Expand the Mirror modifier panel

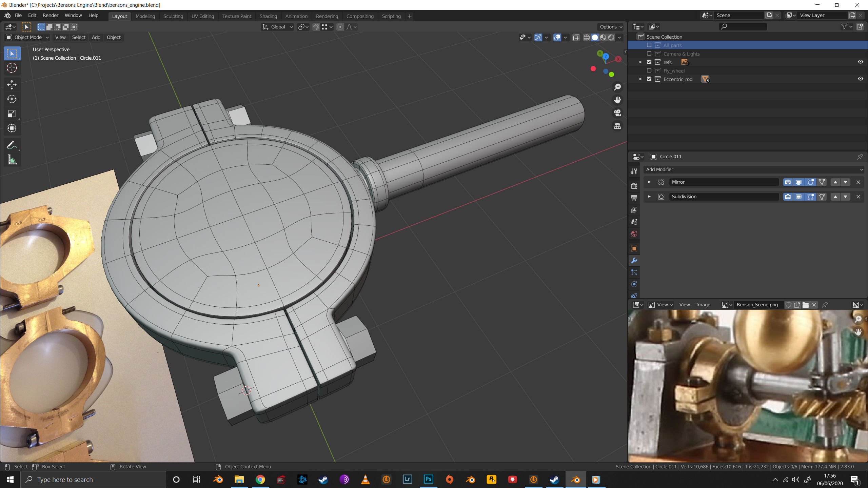649,182
